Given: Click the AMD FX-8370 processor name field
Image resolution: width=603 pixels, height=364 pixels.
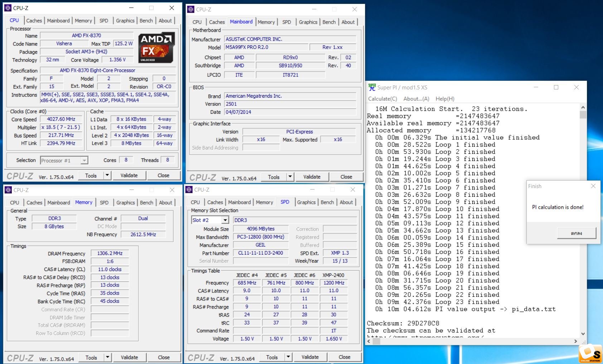Looking at the screenshot, I should click(87, 35).
